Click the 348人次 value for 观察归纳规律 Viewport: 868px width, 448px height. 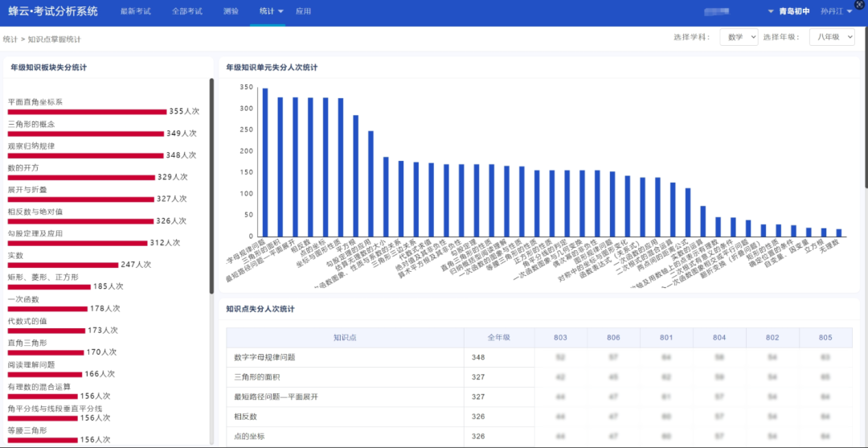pos(181,155)
